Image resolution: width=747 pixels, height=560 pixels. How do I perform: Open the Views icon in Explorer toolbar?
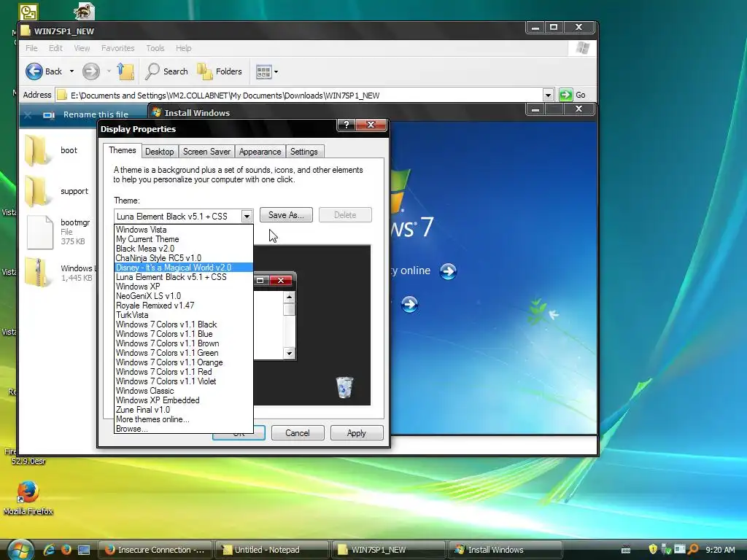coord(263,72)
